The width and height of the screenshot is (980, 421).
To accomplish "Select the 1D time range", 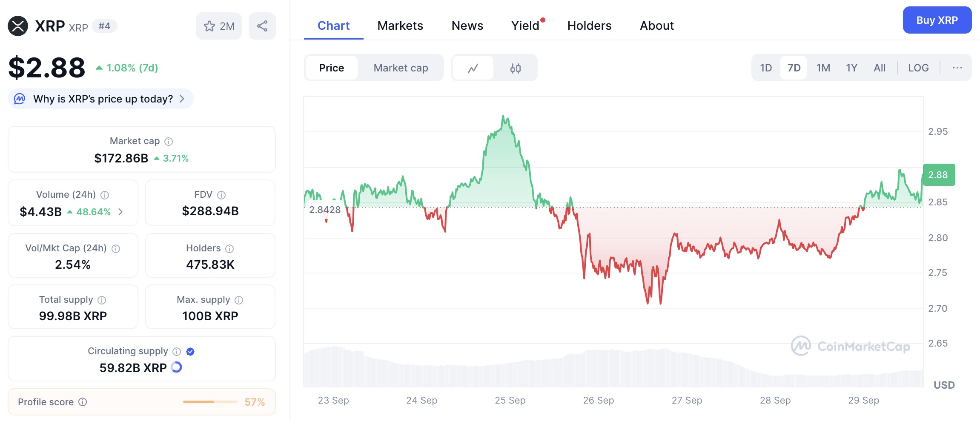I will [765, 68].
